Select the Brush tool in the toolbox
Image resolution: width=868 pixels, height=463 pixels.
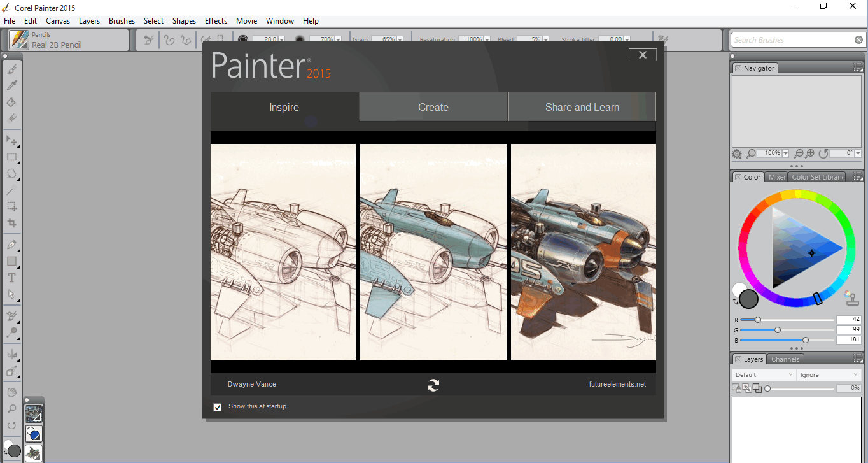coord(11,69)
